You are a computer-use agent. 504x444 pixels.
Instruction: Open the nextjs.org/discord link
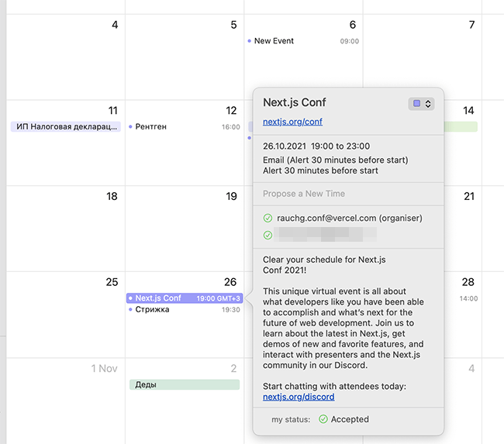[x=299, y=397]
